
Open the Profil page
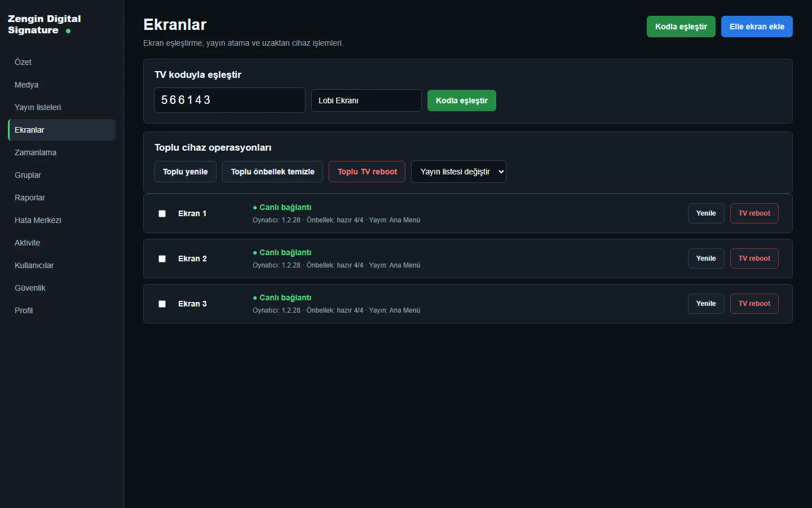point(61,310)
